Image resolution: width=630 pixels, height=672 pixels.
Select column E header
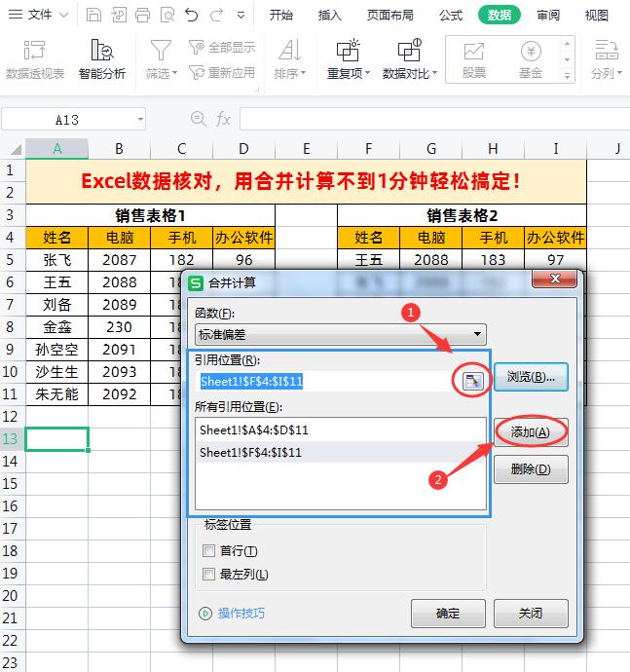[306, 149]
